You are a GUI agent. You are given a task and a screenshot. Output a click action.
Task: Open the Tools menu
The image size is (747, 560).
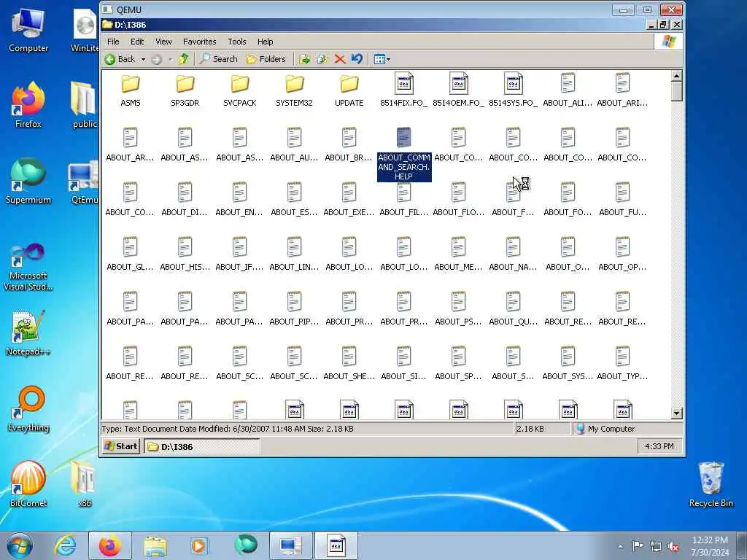tap(237, 42)
